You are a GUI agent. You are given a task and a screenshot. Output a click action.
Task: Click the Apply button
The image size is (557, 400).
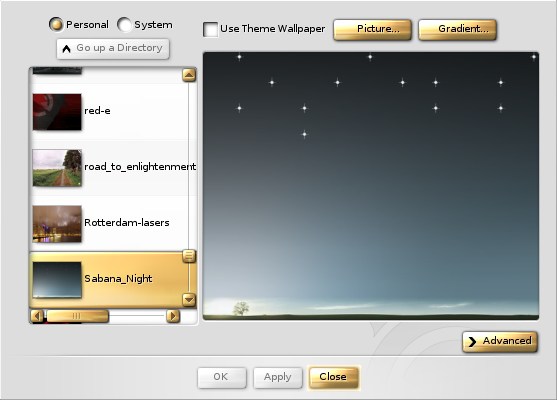[x=278, y=377]
